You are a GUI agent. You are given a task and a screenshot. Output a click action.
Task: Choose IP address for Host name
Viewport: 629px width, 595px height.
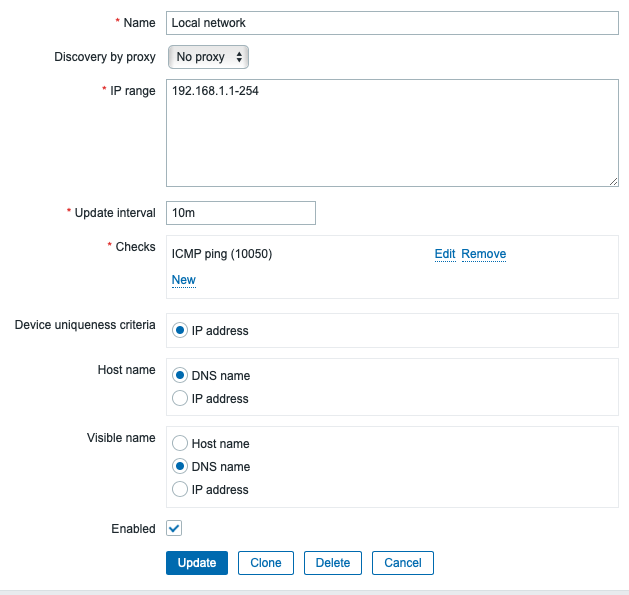(x=180, y=399)
